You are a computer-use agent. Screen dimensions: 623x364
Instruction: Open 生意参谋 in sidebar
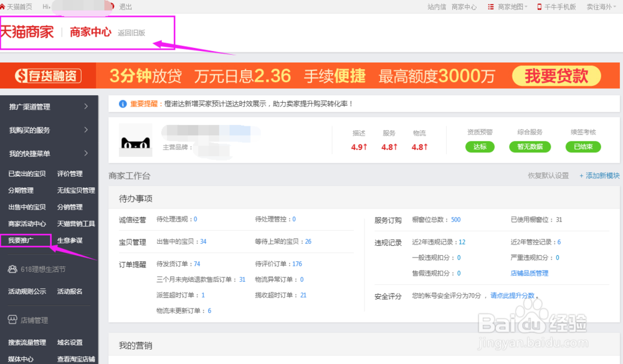70,241
